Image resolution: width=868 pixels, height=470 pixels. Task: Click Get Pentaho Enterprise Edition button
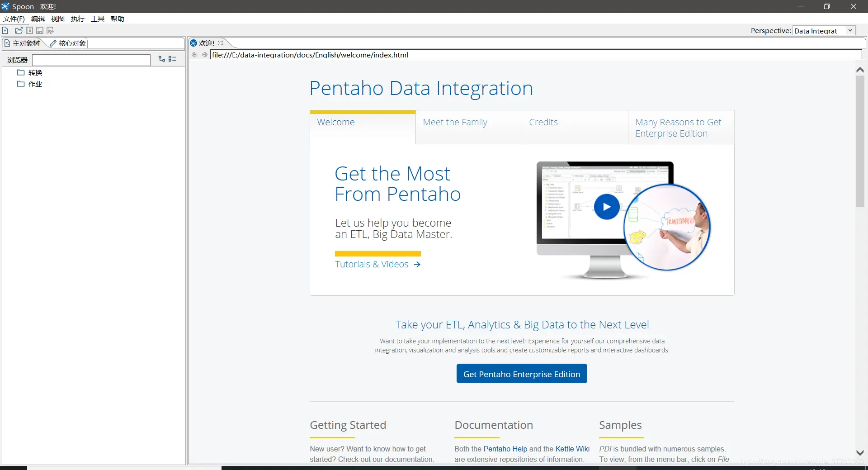click(522, 374)
